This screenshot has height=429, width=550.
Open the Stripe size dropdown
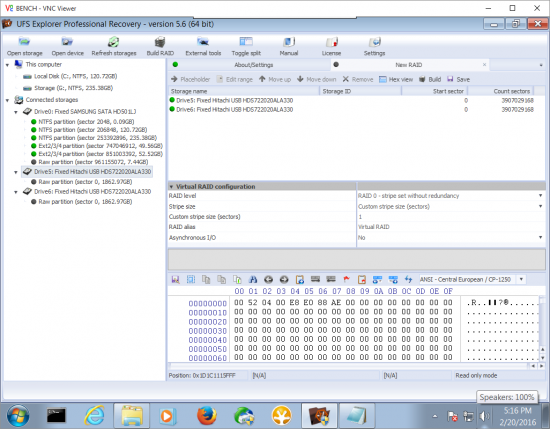pos(541,206)
